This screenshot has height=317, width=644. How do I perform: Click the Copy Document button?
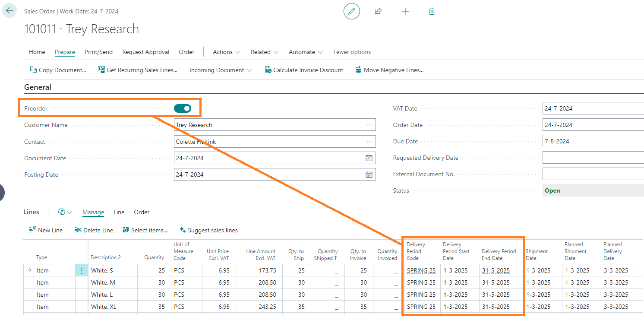coord(58,70)
